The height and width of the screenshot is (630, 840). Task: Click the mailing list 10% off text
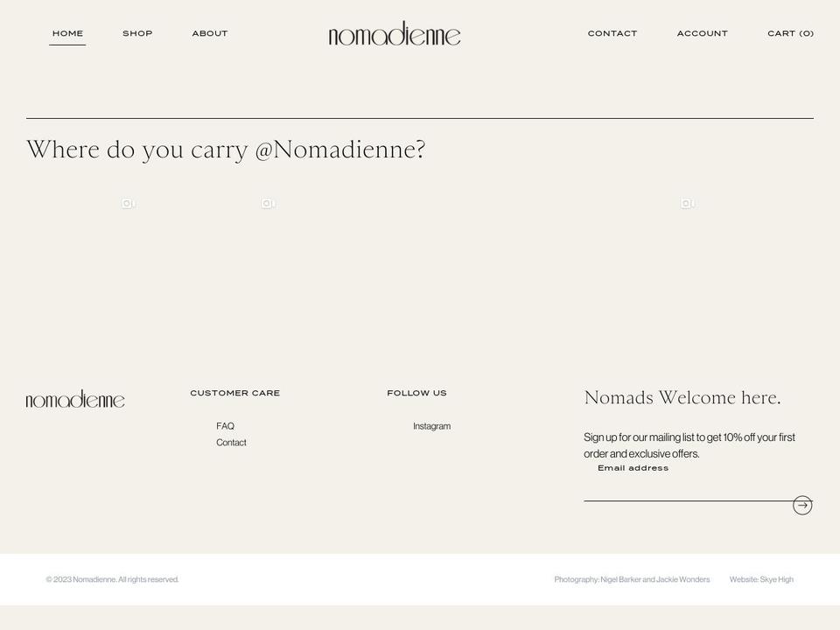689,445
